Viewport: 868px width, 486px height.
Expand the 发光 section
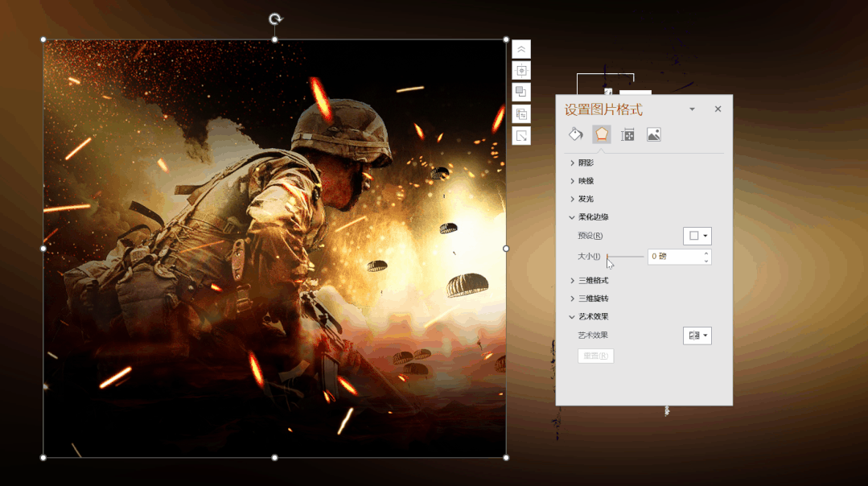coord(582,199)
